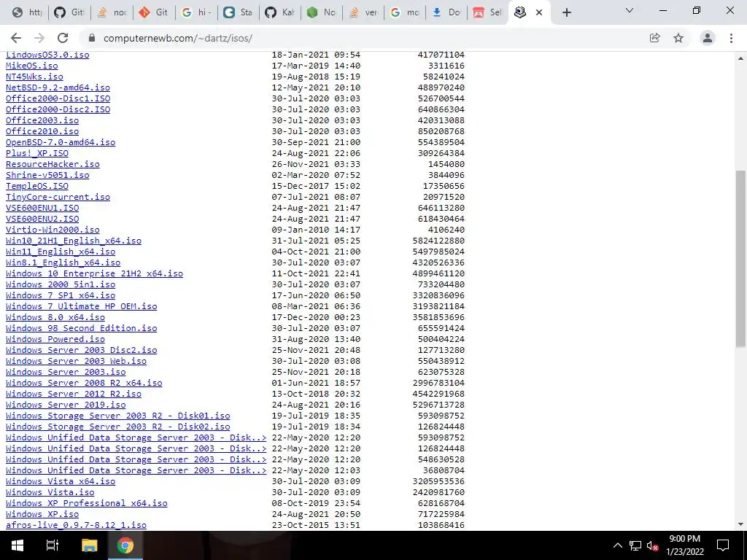Click the browser forward arrow
The image size is (747, 560).
pyautogui.click(x=39, y=38)
